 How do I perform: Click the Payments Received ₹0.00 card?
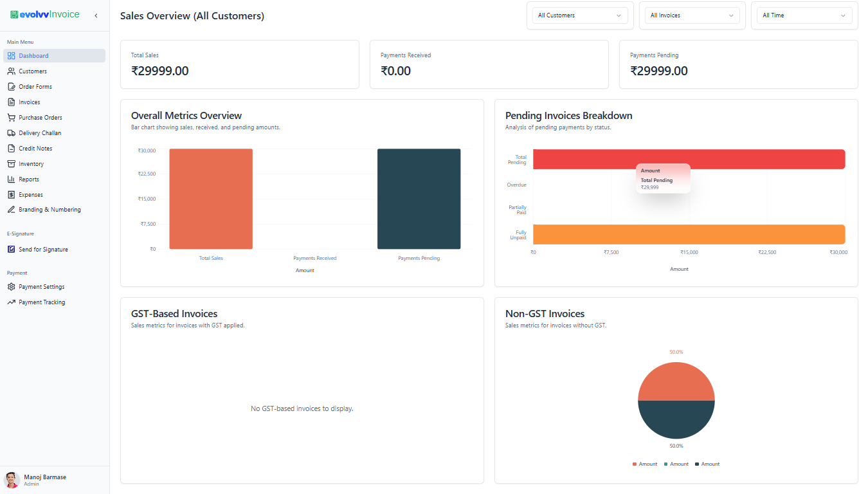(489, 64)
